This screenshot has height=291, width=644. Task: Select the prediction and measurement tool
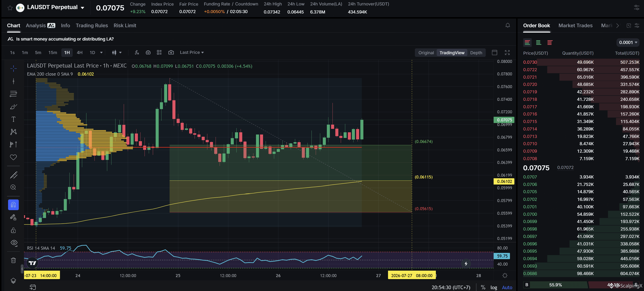coord(14,144)
